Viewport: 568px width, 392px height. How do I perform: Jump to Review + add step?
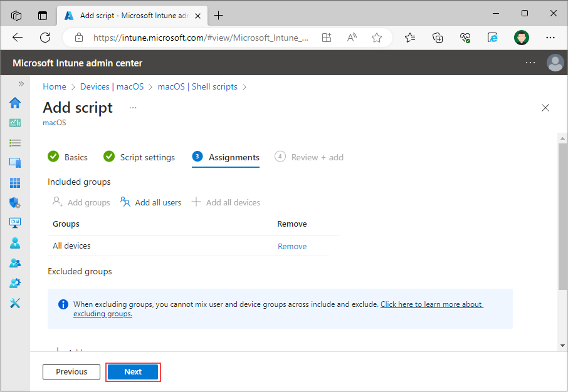(x=309, y=157)
